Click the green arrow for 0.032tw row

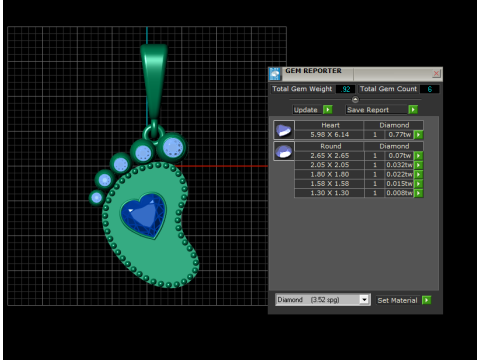click(419, 165)
